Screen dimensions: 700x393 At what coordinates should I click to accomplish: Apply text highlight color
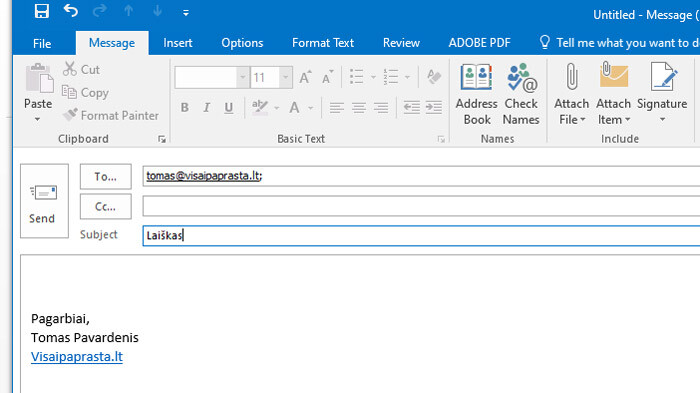click(x=260, y=108)
